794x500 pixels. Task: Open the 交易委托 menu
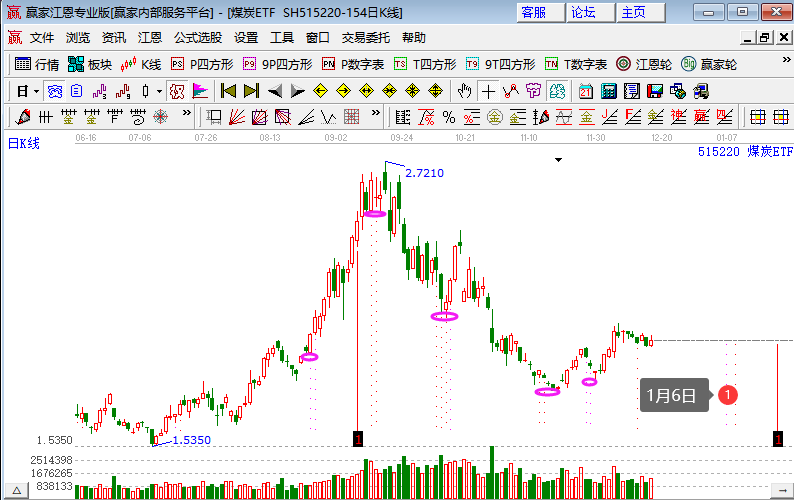366,37
